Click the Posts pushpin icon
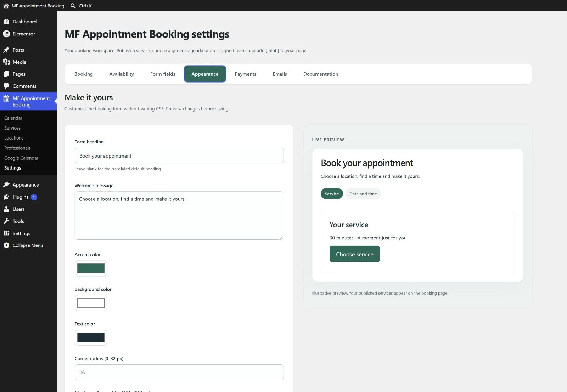Viewport: 567px width, 392px height. (x=6, y=50)
